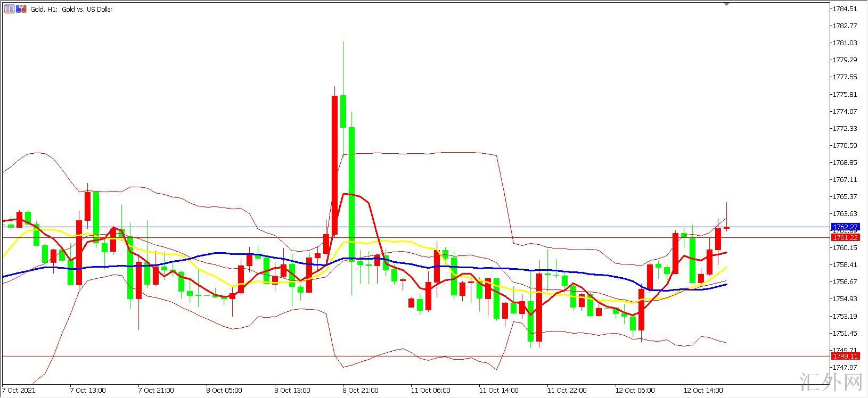Viewport: 868px width, 398px height.
Task: Click the '7 Oct 2021' date label
Action: [18, 390]
